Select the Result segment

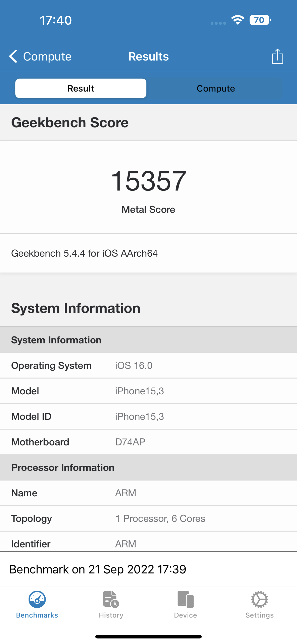click(81, 88)
